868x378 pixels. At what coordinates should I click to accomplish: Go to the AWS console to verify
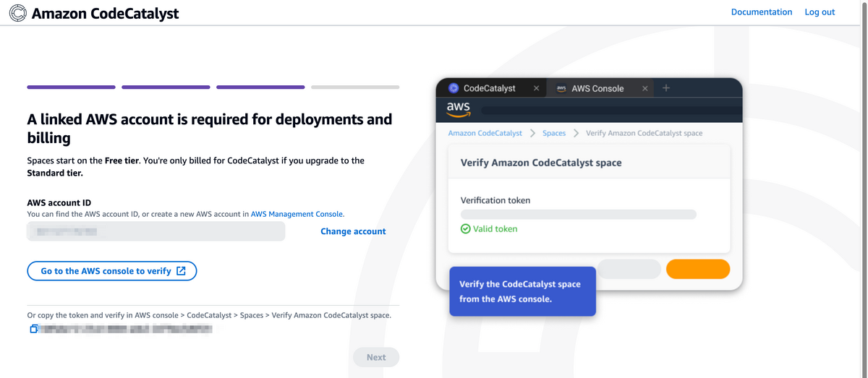[112, 271]
